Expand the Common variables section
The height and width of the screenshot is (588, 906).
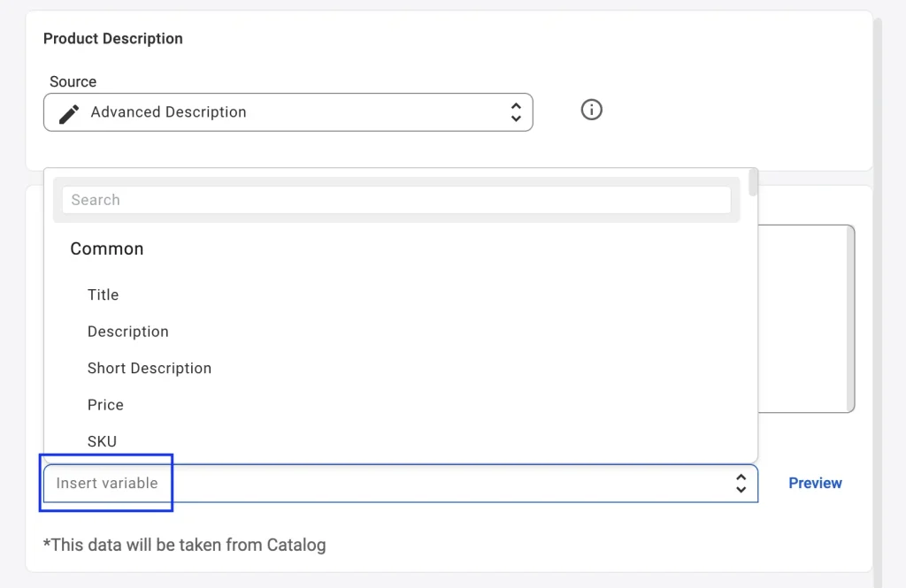(106, 248)
